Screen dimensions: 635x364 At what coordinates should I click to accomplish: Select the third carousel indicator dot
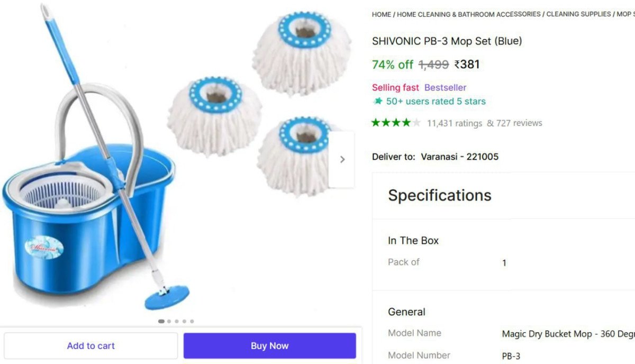point(177,321)
